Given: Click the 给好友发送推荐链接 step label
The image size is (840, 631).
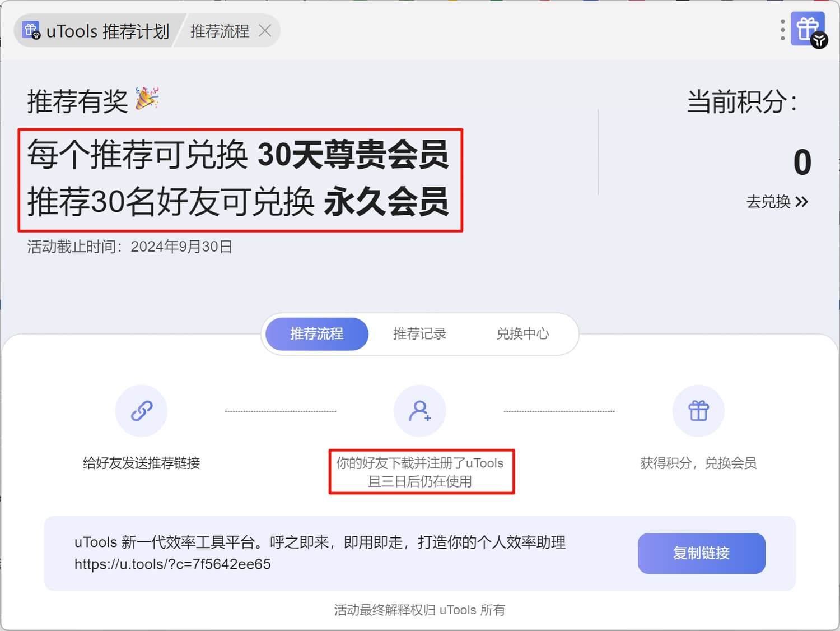Looking at the screenshot, I should pos(142,463).
